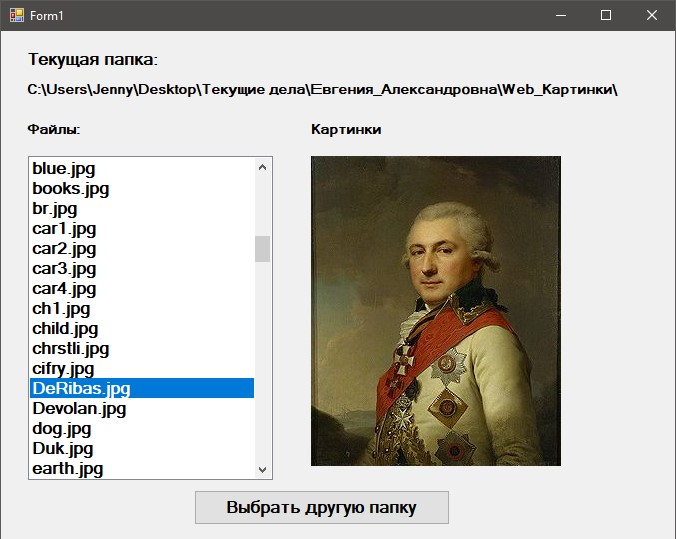Click the highlighted DeRibas.jpg entry
Image resolution: width=676 pixels, height=539 pixels.
click(81, 389)
